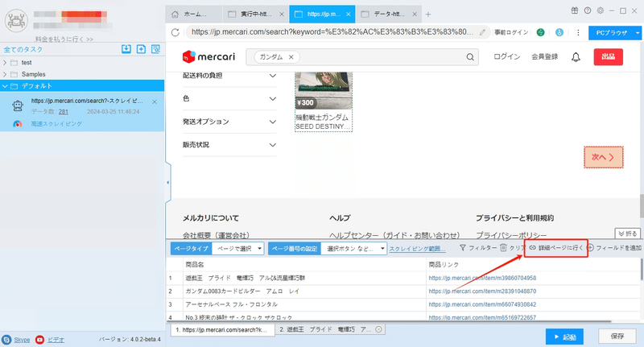Open Mercari notifications bell
Image resolution: width=644 pixels, height=347 pixels.
pyautogui.click(x=576, y=57)
